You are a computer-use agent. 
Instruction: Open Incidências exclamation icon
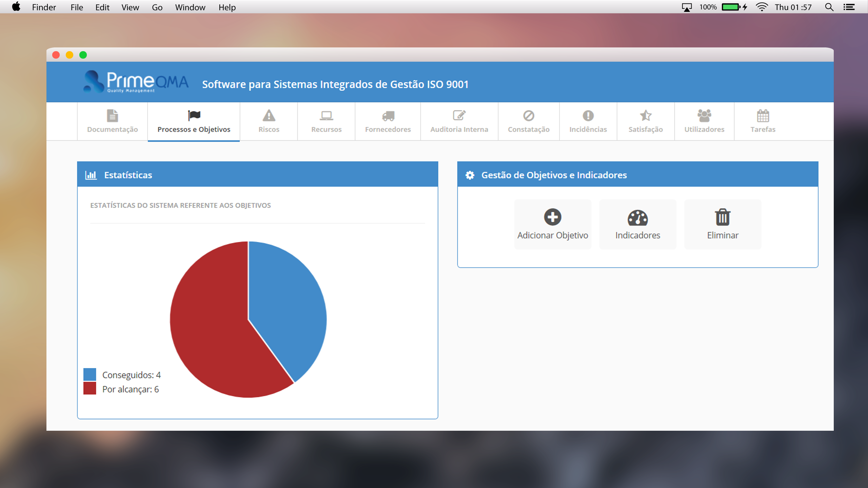click(588, 116)
